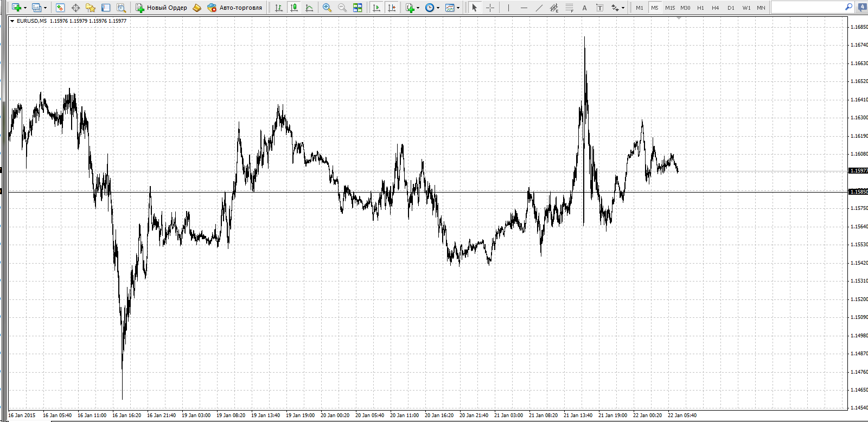Pick the Horizontal Line drawing tool

(x=524, y=8)
